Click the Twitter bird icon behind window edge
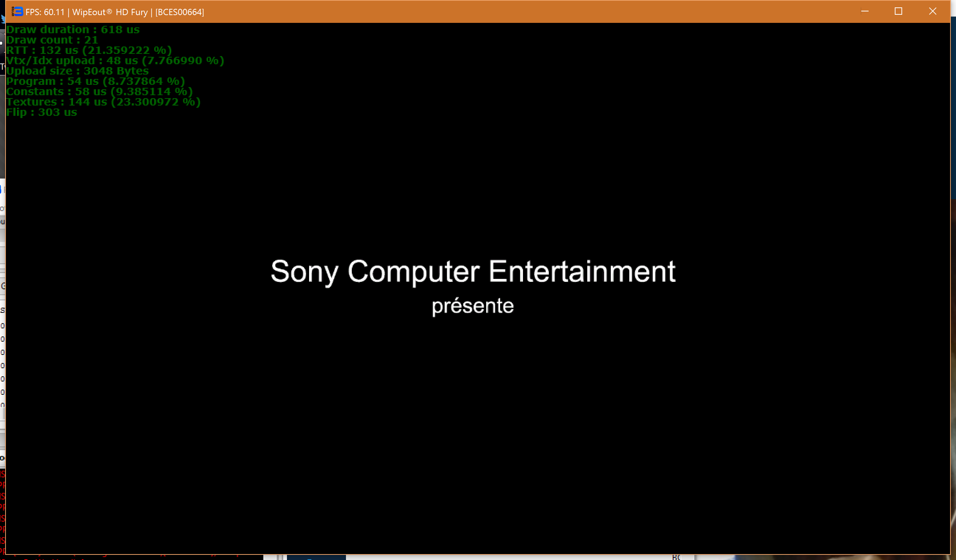Image resolution: width=956 pixels, height=560 pixels. [2, 19]
